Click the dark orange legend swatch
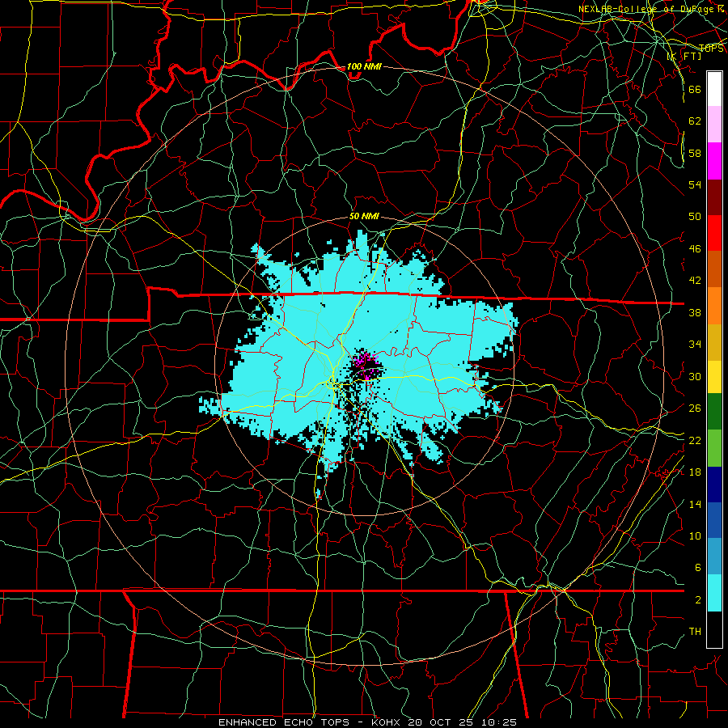728x728 pixels. coord(714,269)
